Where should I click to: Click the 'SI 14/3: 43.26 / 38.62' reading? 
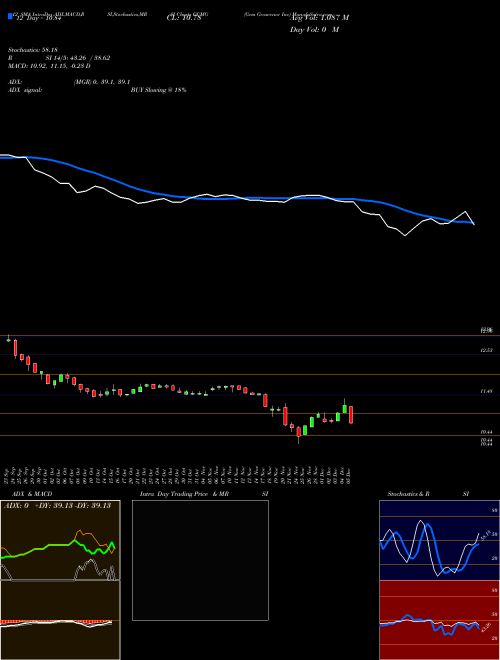point(78,58)
